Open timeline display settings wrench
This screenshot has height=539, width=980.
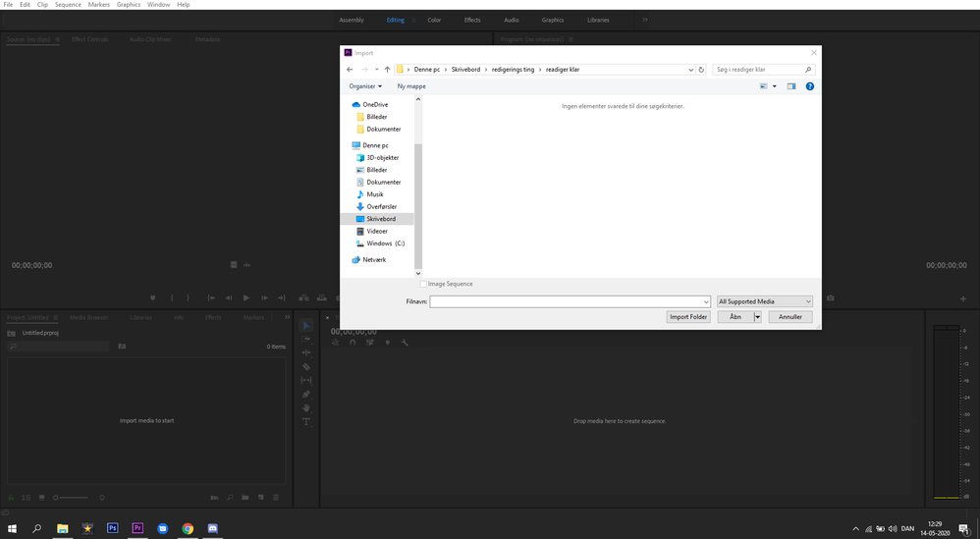coord(405,343)
